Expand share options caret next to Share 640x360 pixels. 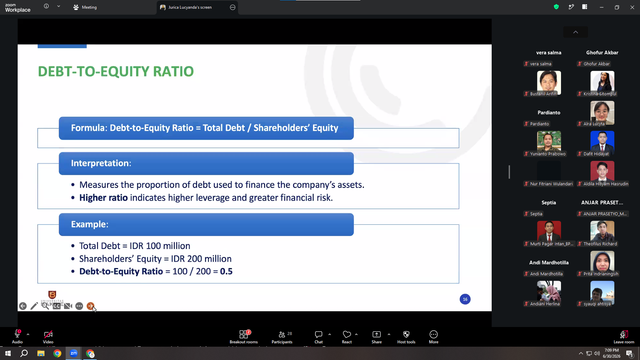pyautogui.click(x=389, y=335)
